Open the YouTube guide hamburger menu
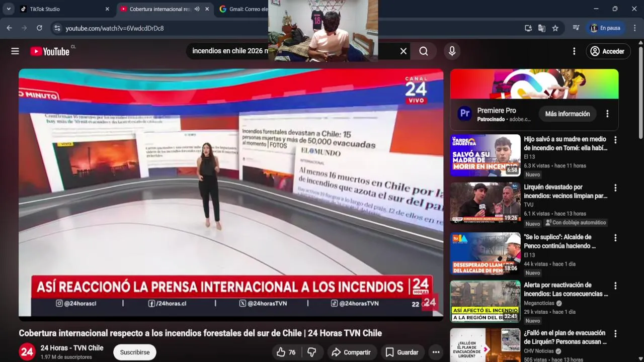This screenshot has width=644, height=362. click(15, 51)
